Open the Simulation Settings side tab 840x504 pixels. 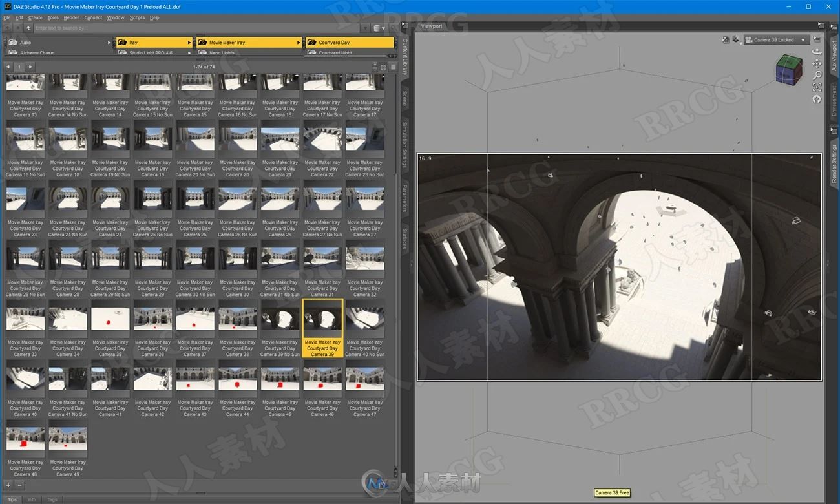(x=405, y=143)
